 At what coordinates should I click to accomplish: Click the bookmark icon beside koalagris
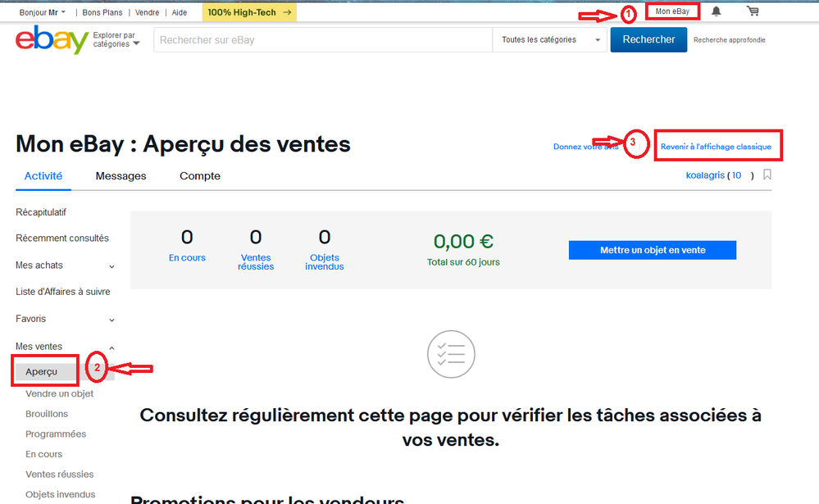coord(767,175)
